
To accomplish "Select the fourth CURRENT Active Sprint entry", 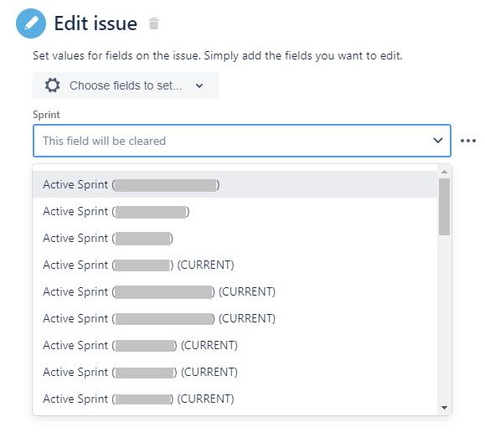I will (x=235, y=345).
